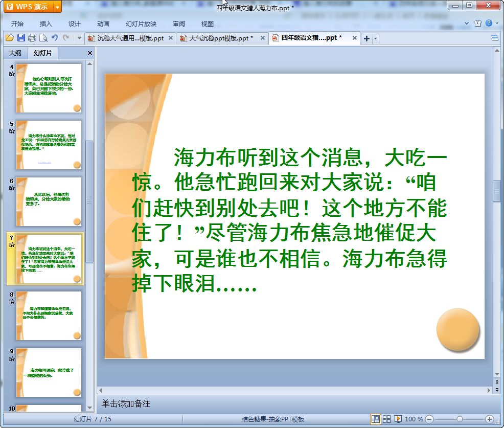Click horizontal scrollbar left arrow under slide
The height and width of the screenshot is (428, 504).
(x=100, y=390)
